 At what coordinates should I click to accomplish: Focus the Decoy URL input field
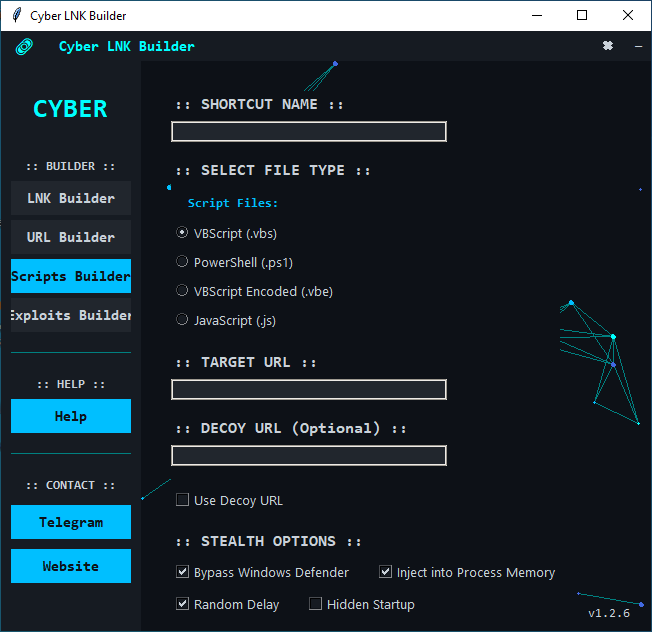[x=309, y=456]
